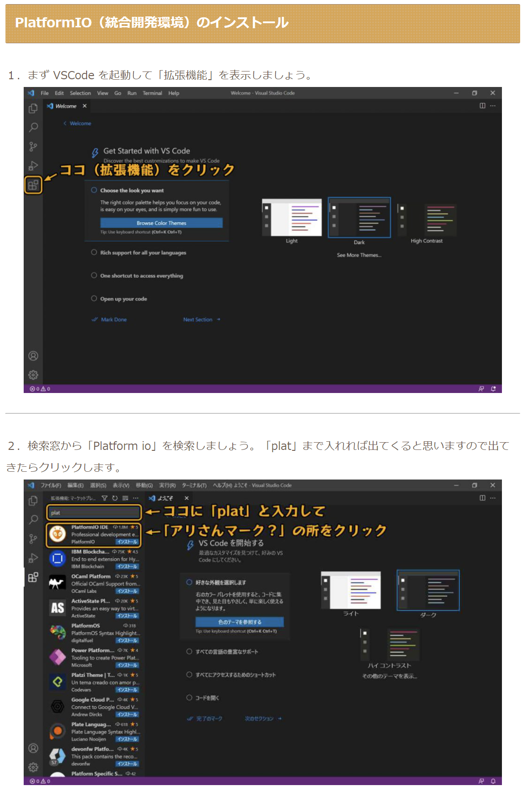Open more actions in the extensions panel header

[136, 498]
